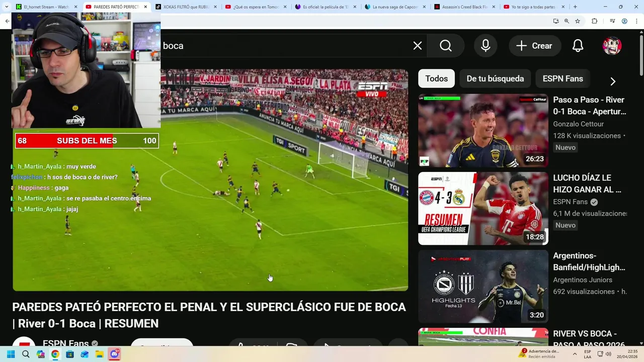Screen dimensions: 644x362
Task: Open Microsoft Store from the taskbar
Action: point(70,354)
